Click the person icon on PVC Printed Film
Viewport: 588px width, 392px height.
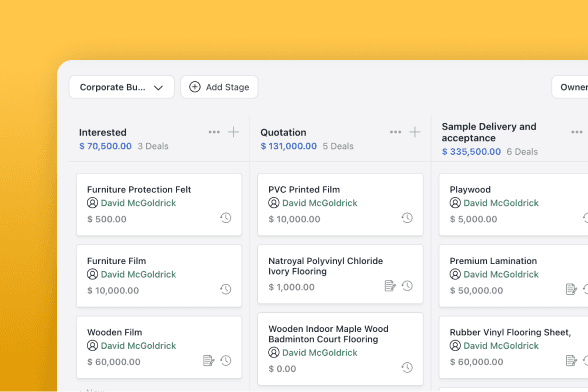click(274, 203)
